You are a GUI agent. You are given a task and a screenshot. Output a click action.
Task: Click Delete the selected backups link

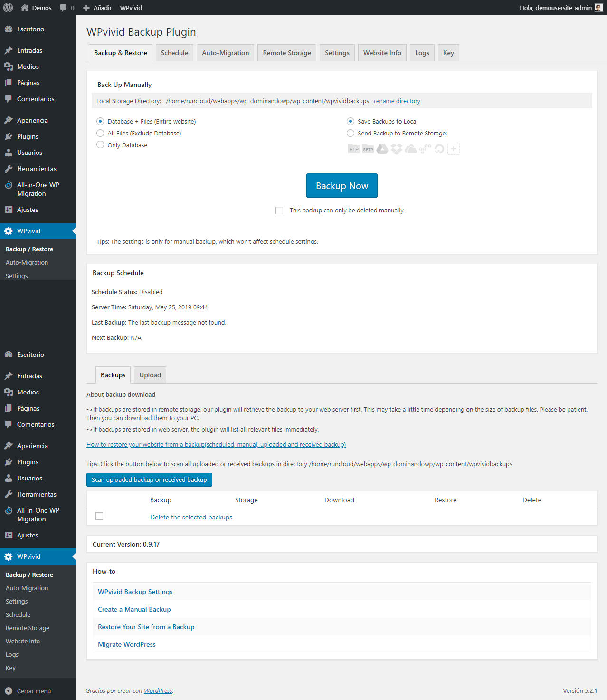pos(191,517)
